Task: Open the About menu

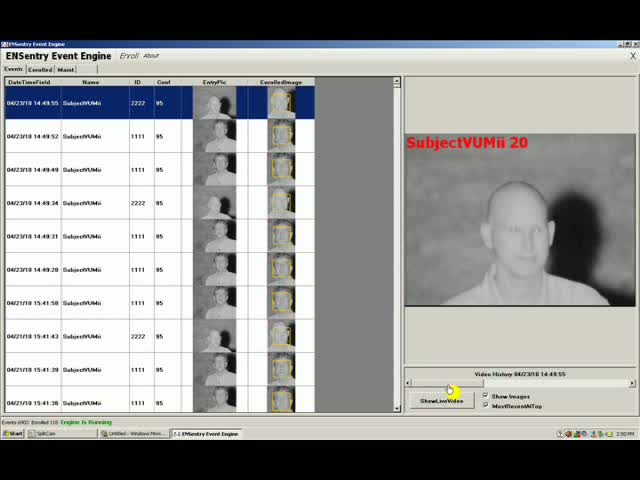Action: (151, 56)
